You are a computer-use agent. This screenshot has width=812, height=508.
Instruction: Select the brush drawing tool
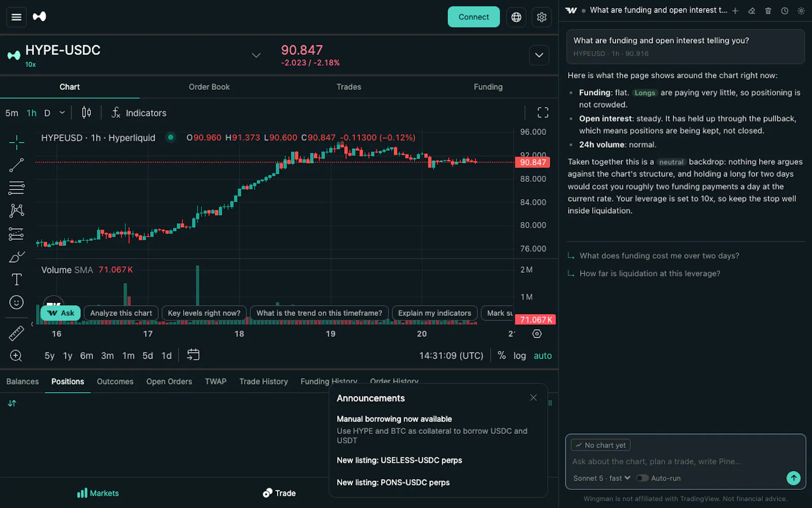[x=16, y=257]
